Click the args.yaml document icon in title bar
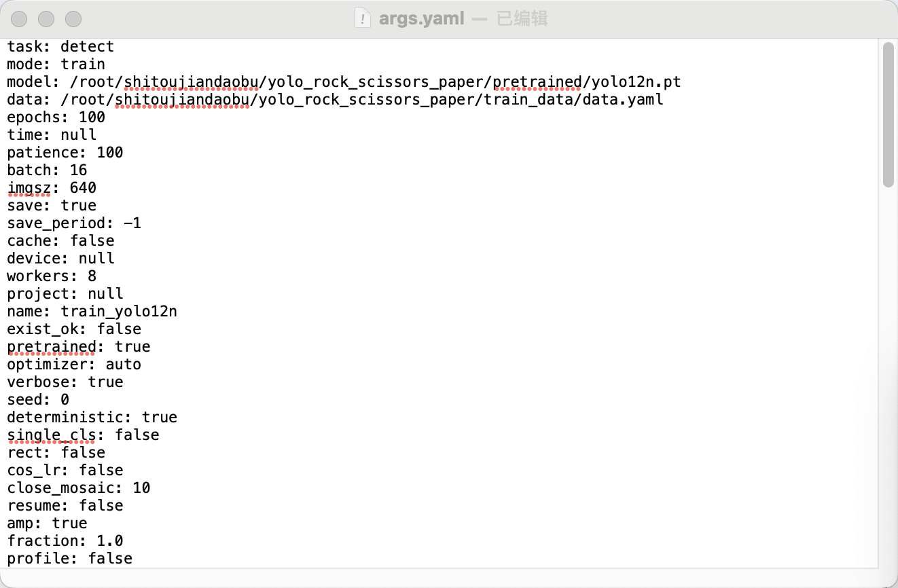Screen dimensions: 898x588 pyautogui.click(x=363, y=18)
